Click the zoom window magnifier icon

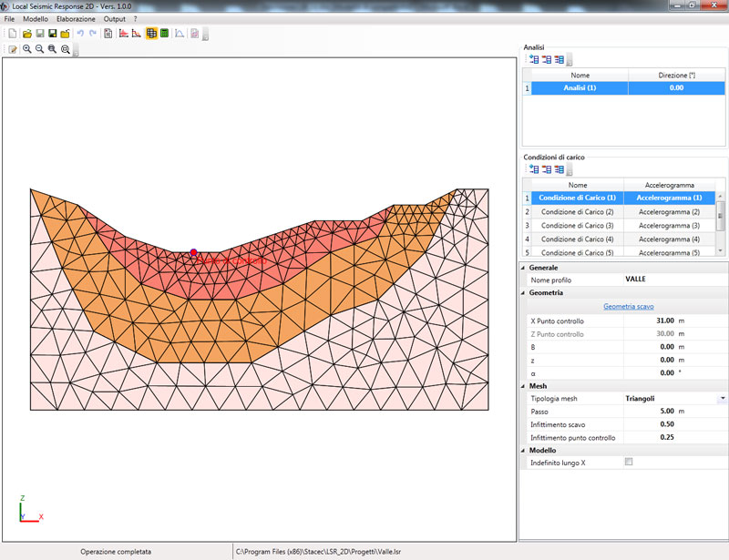pyautogui.click(x=52, y=49)
